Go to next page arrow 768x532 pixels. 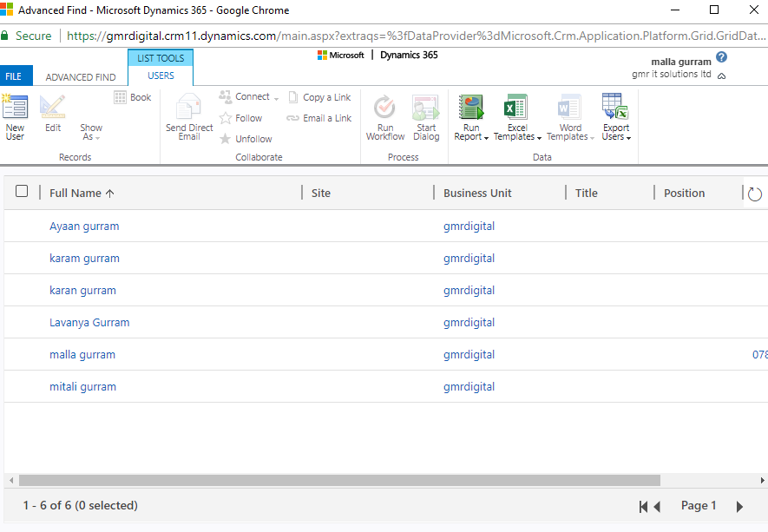tap(739, 507)
